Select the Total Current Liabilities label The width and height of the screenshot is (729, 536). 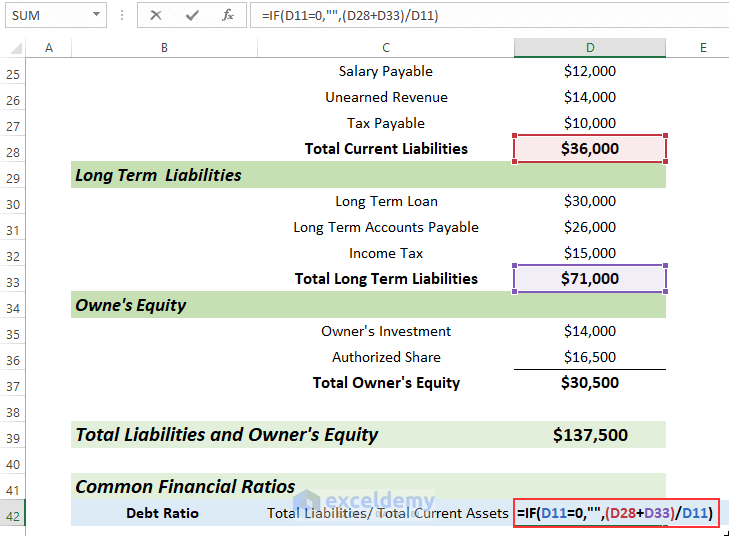[x=386, y=149]
